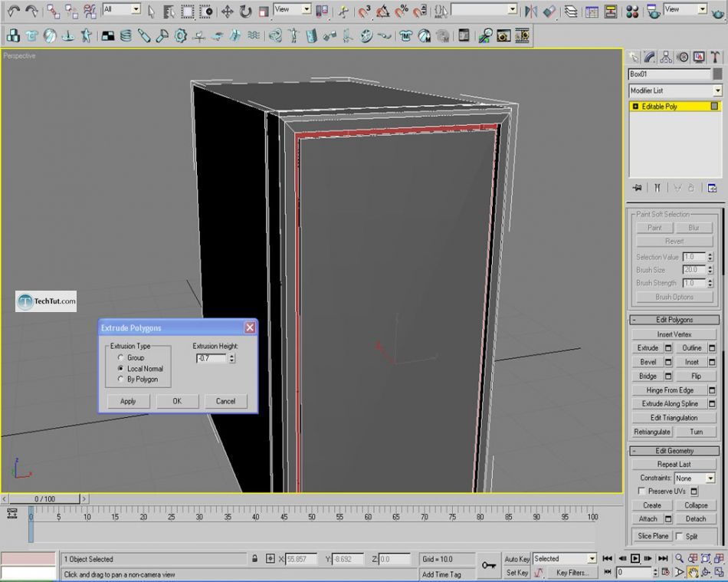728x582 pixels.
Task: Expand the Editable Poly stack entry
Action: pos(635,107)
